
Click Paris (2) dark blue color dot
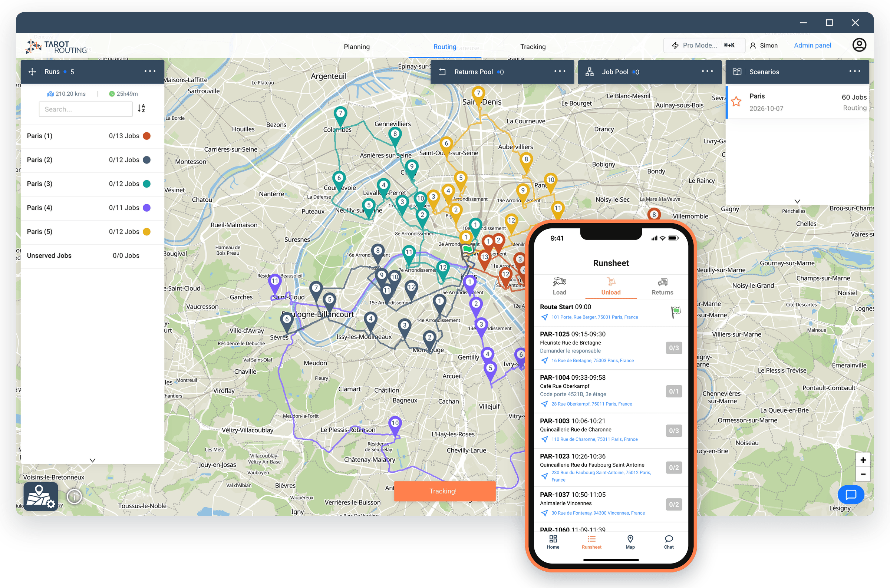point(146,160)
